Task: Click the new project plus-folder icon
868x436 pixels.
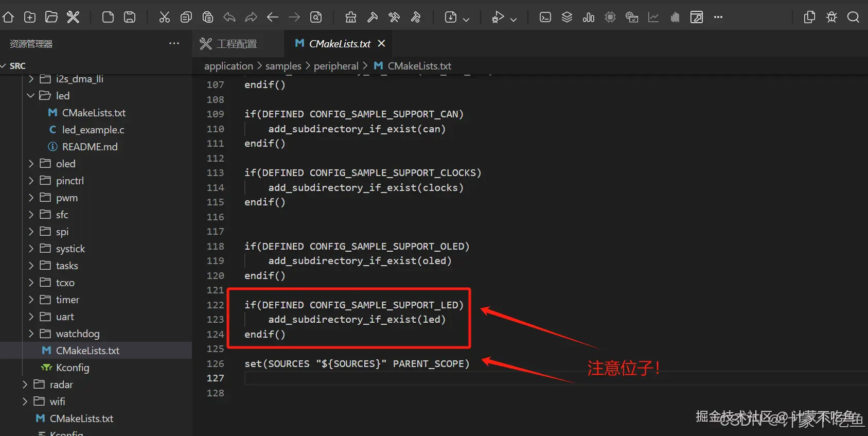Action: point(30,17)
